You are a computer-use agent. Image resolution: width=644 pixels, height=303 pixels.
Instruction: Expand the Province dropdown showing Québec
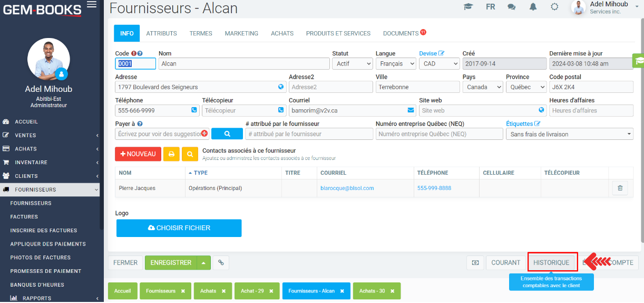(x=526, y=87)
